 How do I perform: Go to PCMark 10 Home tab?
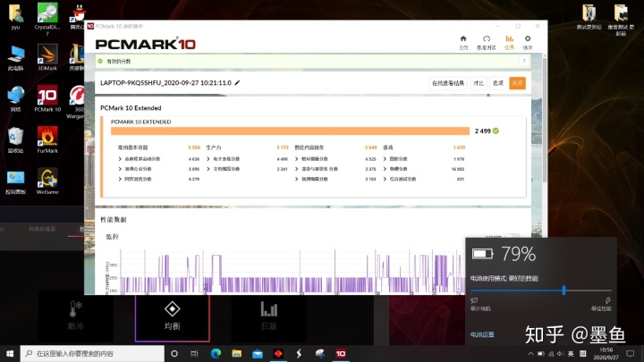[463, 43]
